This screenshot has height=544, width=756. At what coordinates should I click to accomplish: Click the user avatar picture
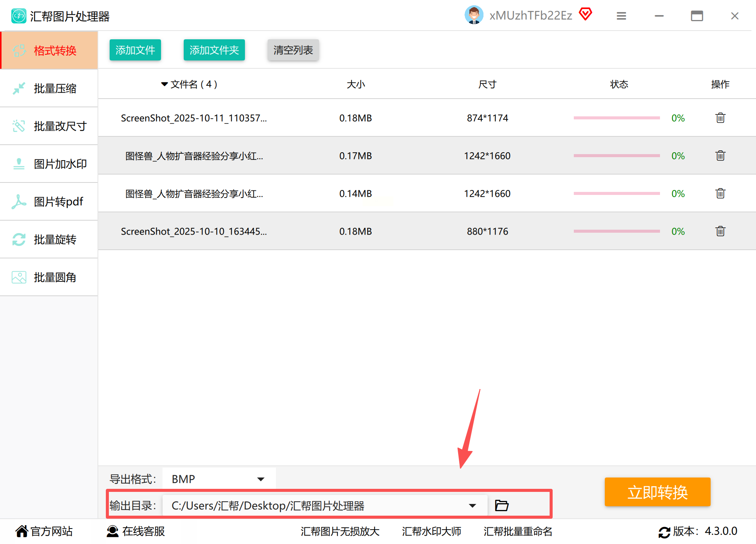[474, 15]
